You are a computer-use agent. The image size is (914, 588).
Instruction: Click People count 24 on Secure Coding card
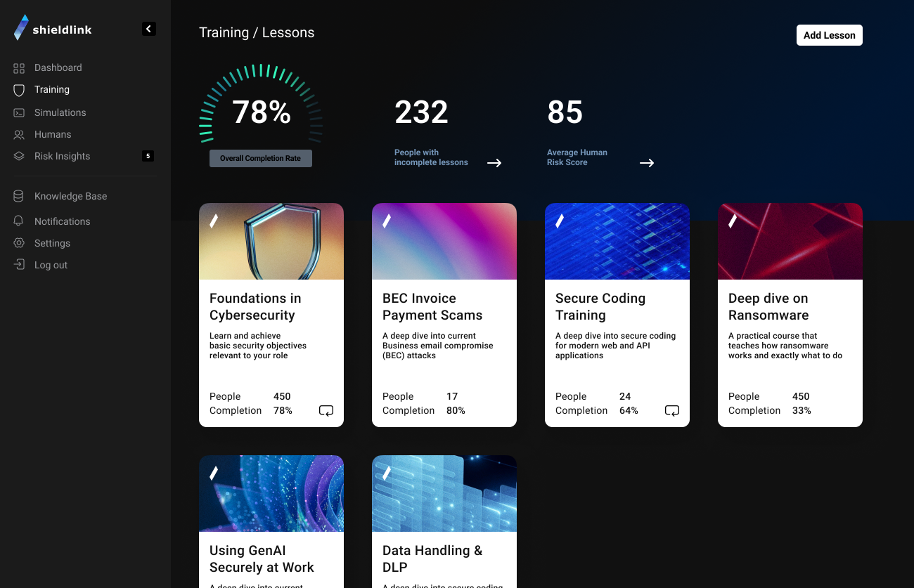coord(625,397)
